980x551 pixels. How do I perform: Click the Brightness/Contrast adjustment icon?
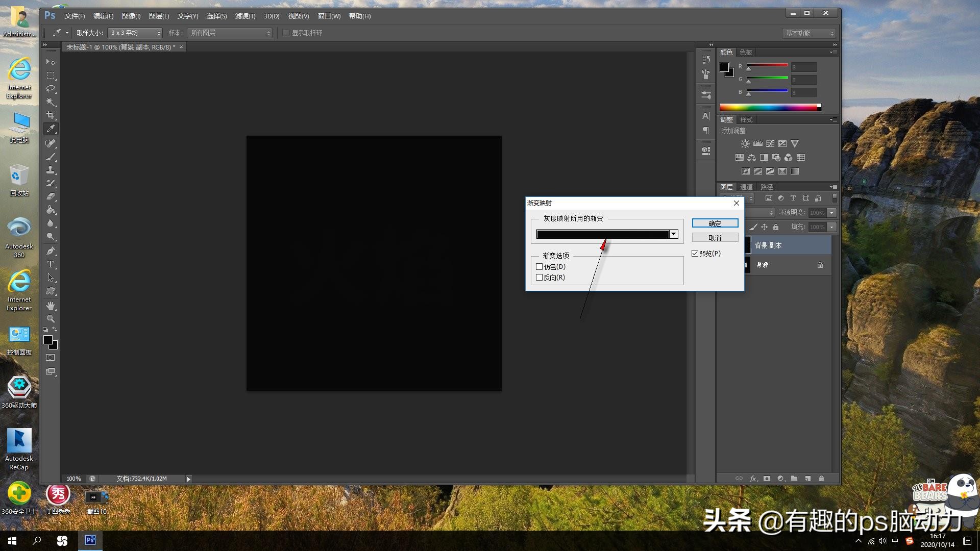745,144
